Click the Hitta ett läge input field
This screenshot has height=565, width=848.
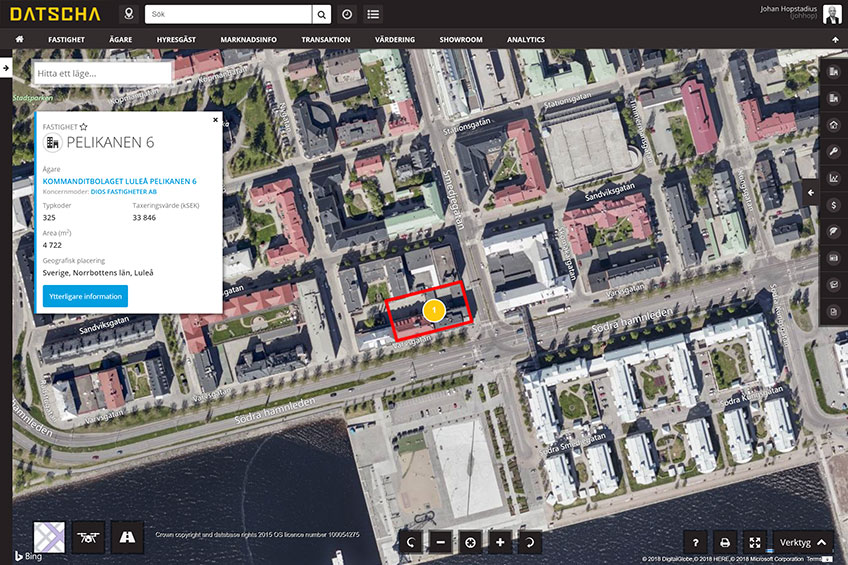[102, 74]
